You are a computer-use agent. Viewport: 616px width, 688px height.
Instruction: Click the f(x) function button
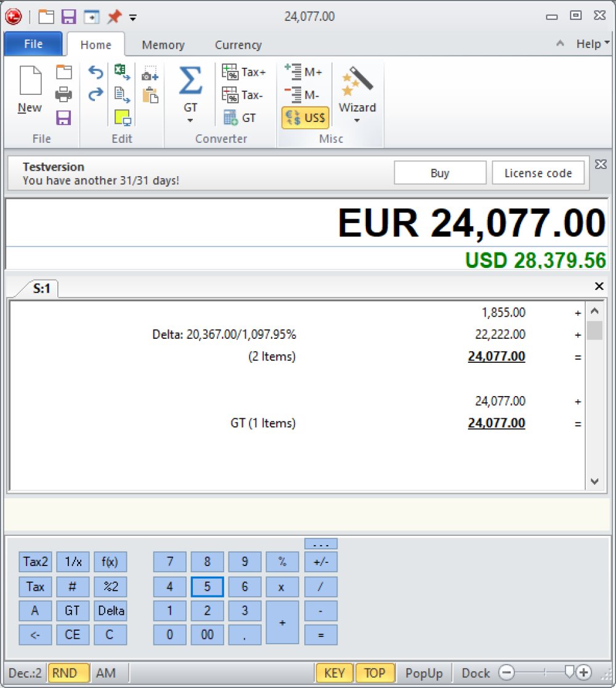coord(110,562)
